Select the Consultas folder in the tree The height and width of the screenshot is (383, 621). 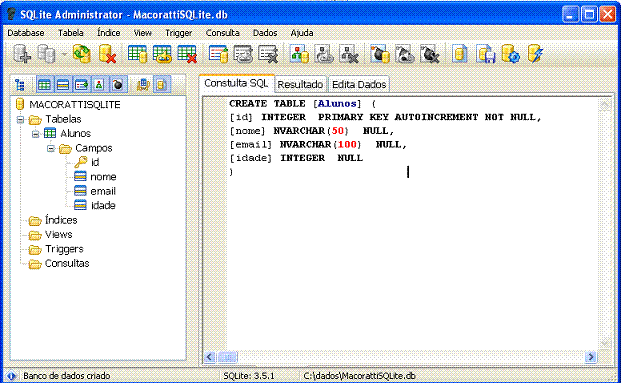pos(67,263)
